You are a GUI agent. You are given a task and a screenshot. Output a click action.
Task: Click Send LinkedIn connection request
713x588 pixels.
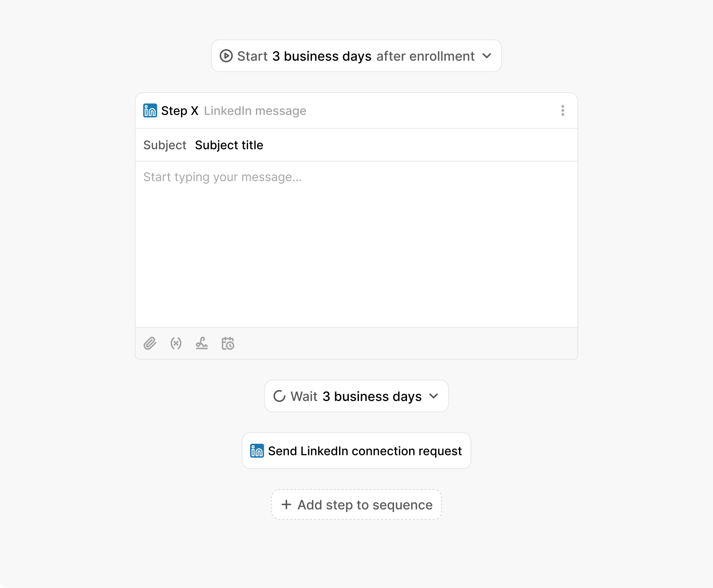[364, 450]
